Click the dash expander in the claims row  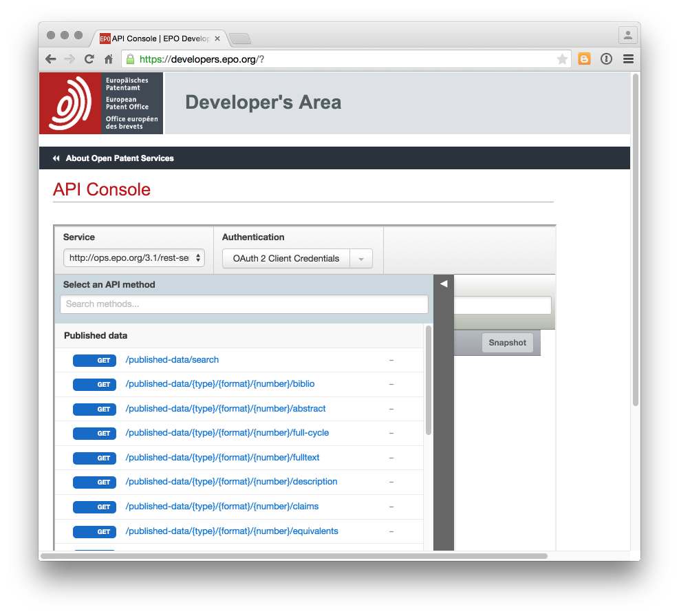[x=391, y=507]
